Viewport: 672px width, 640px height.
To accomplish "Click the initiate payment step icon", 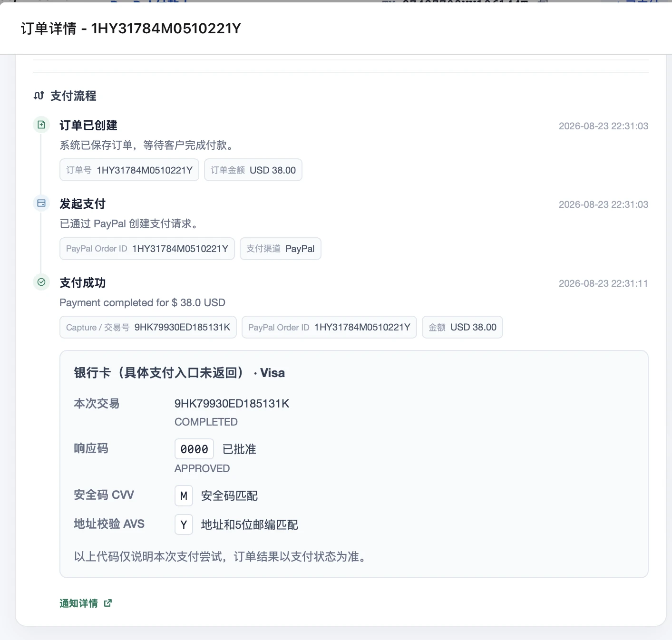I will click(x=41, y=203).
